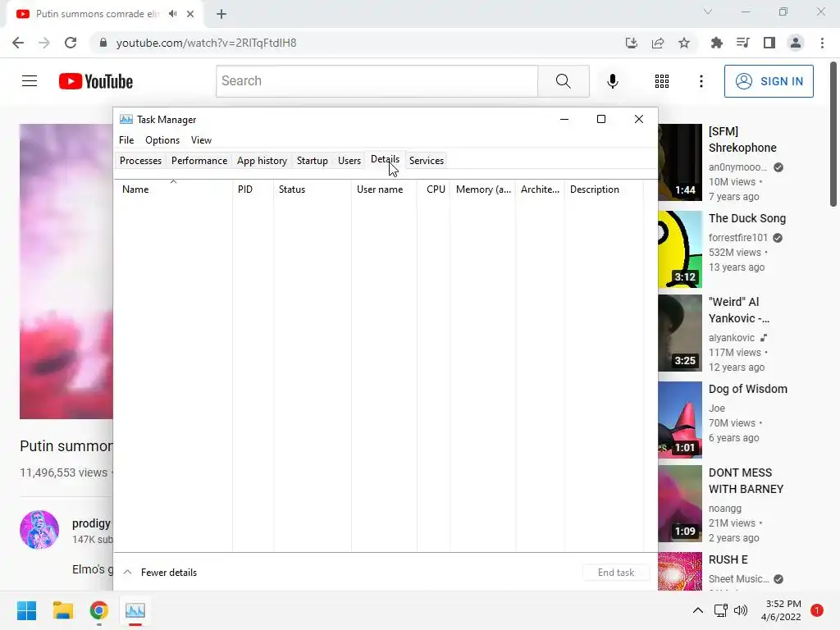This screenshot has height=630, width=840.
Task: Open Chrome's three-dot menu
Action: click(x=822, y=43)
